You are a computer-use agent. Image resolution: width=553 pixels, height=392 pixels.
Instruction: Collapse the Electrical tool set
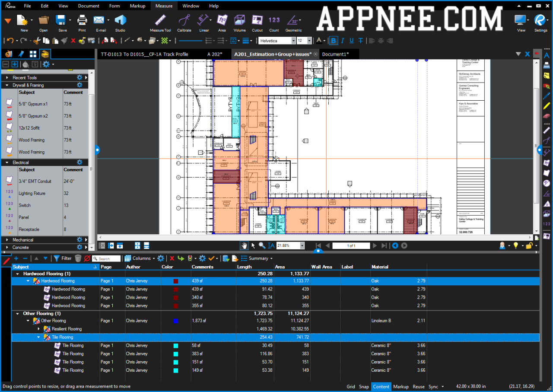pos(8,163)
